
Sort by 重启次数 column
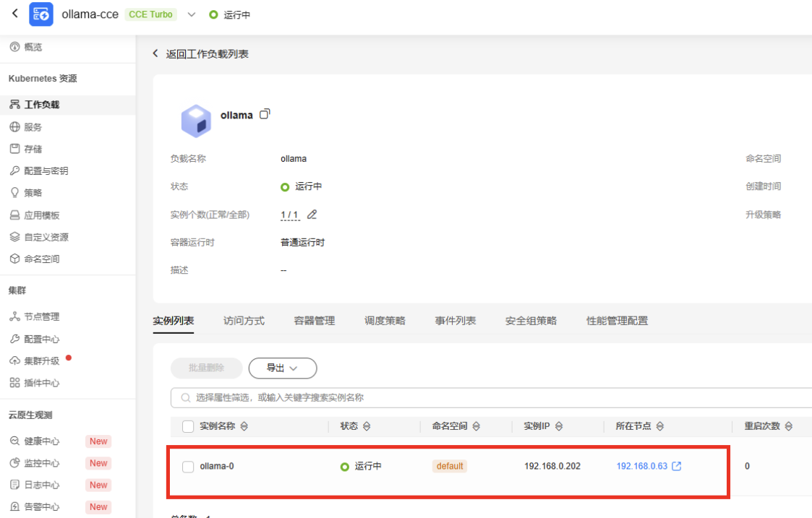pyautogui.click(x=788, y=426)
